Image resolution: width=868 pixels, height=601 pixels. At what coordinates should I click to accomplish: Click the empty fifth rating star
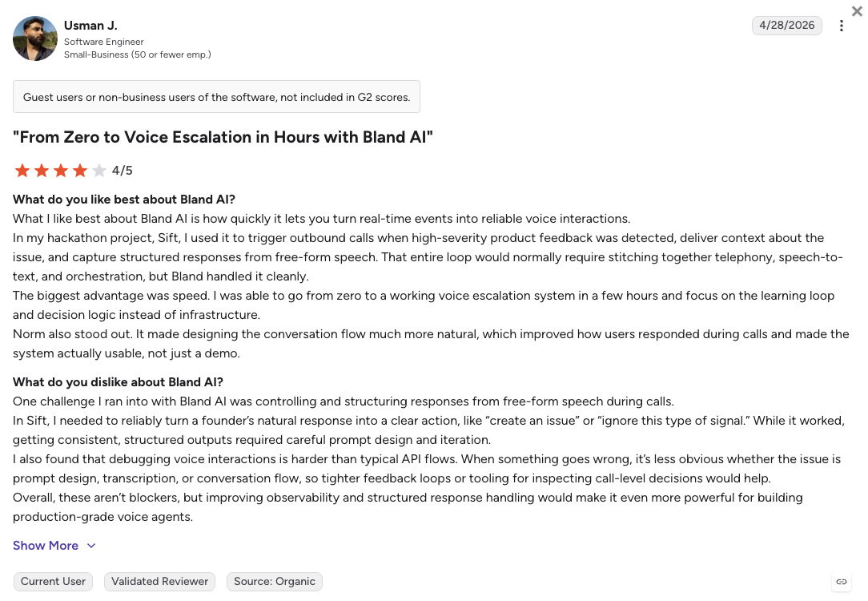(x=99, y=171)
